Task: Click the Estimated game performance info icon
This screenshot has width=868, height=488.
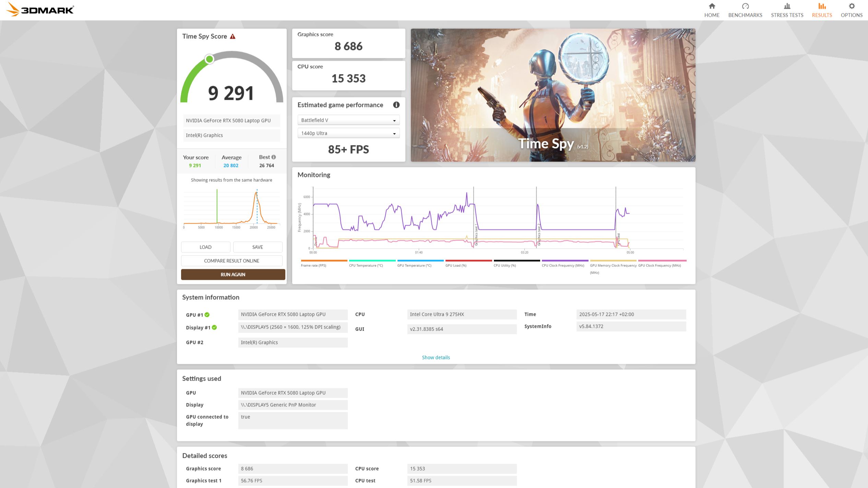Action: click(x=396, y=105)
